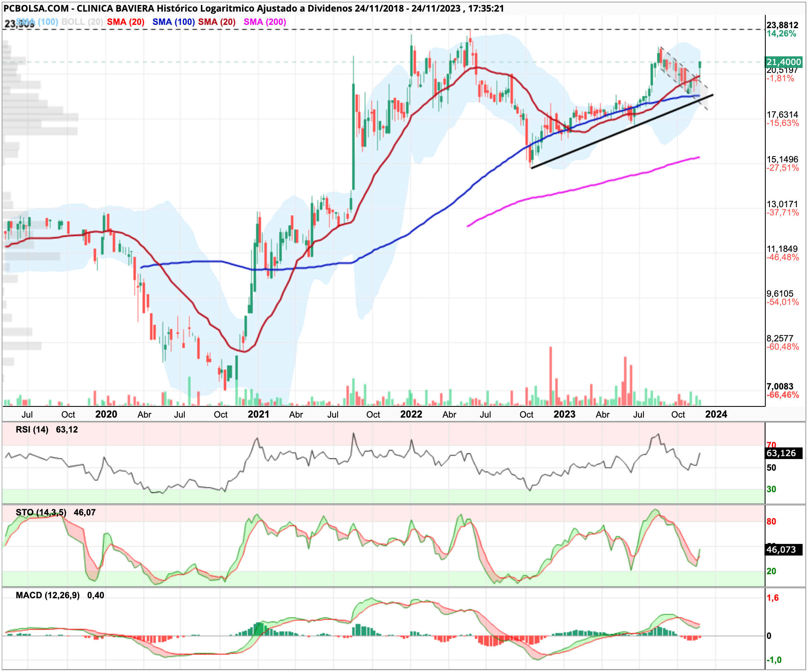Click the 7,0083 price axis label

click(780, 387)
